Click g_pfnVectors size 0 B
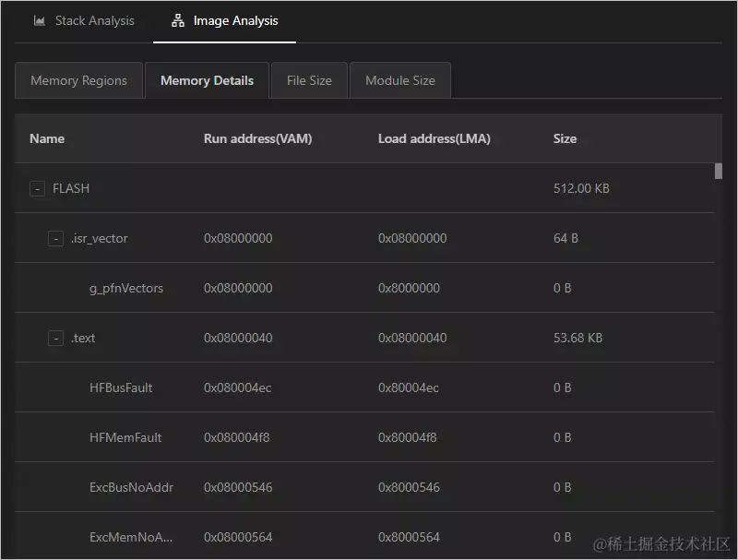The image size is (738, 560). pyautogui.click(x=563, y=289)
